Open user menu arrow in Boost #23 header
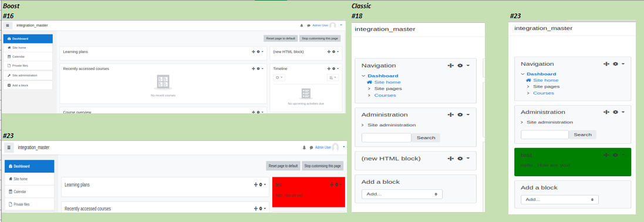This screenshot has width=644, height=222. point(343,147)
